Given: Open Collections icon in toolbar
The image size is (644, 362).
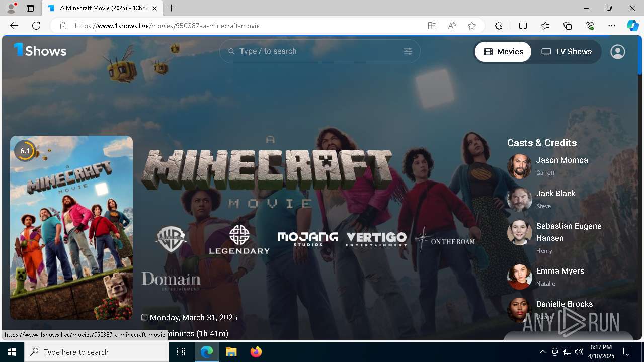Looking at the screenshot, I should [568, 26].
